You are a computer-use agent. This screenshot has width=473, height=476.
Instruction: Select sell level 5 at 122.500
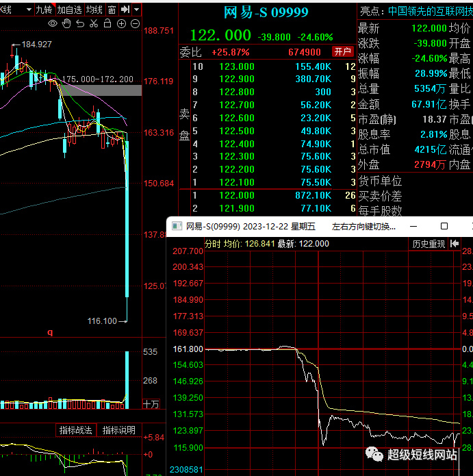[x=273, y=131]
